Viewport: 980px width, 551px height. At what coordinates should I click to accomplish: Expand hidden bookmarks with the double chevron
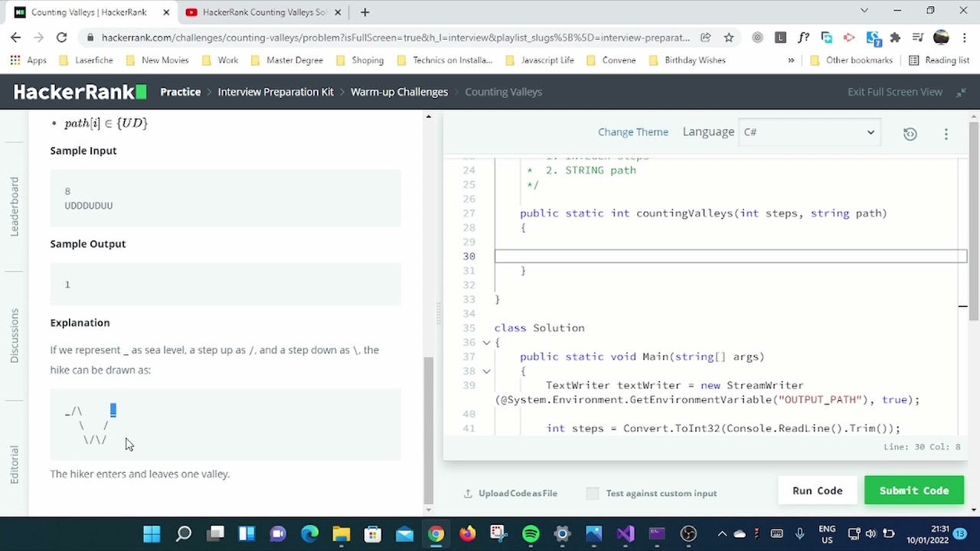pos(791,60)
